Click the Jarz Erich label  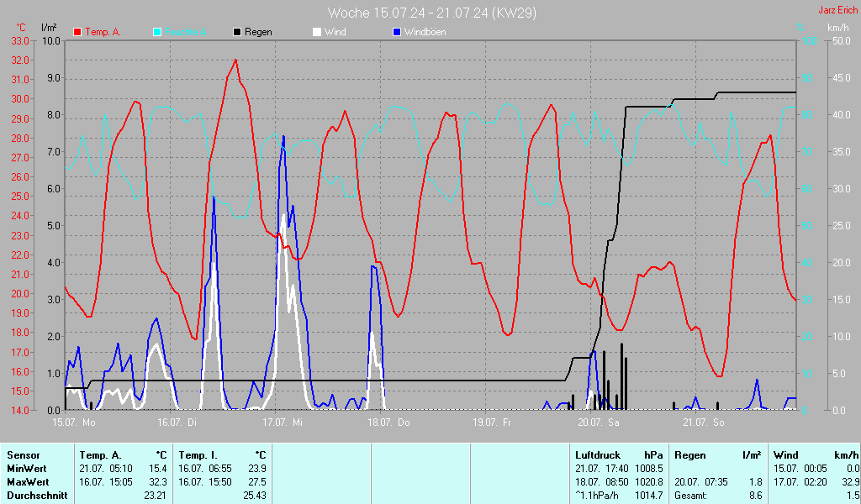coord(837,10)
